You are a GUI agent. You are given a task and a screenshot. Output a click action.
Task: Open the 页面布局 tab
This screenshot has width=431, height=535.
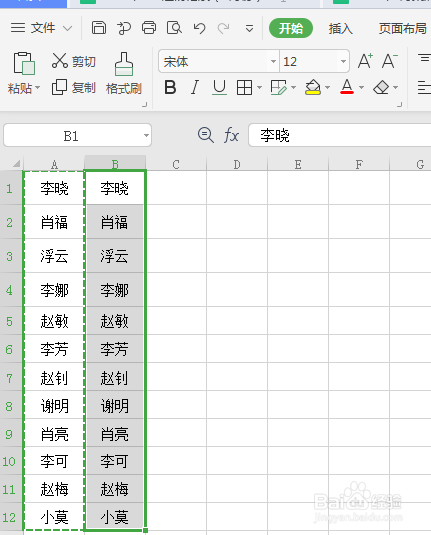(403, 28)
